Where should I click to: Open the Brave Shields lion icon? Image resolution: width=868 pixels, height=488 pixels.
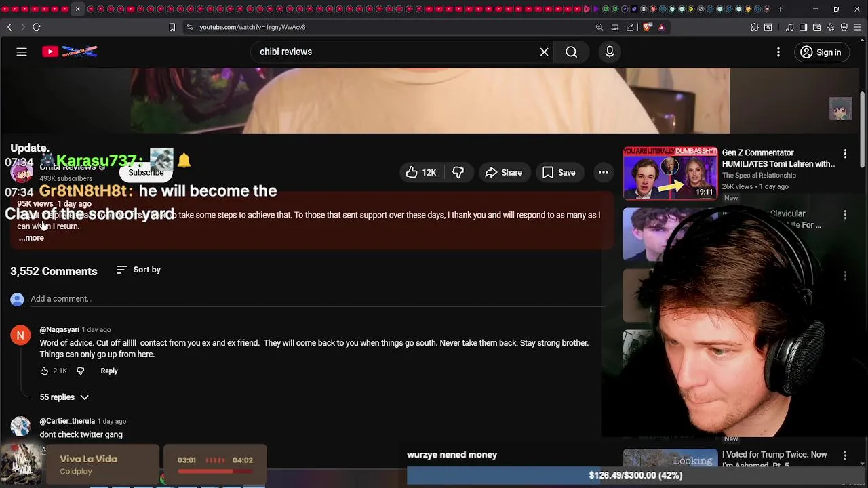(647, 27)
